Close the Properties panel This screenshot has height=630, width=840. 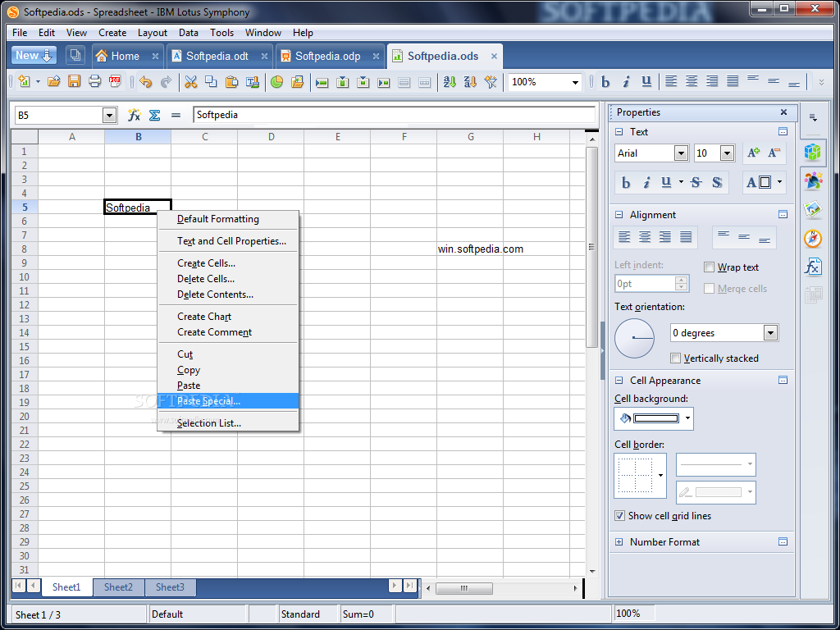click(783, 112)
